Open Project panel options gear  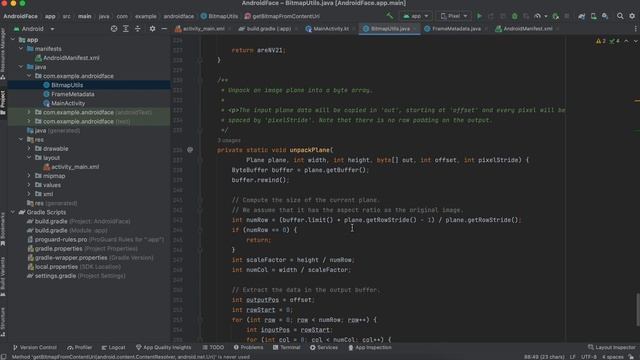[152, 29]
